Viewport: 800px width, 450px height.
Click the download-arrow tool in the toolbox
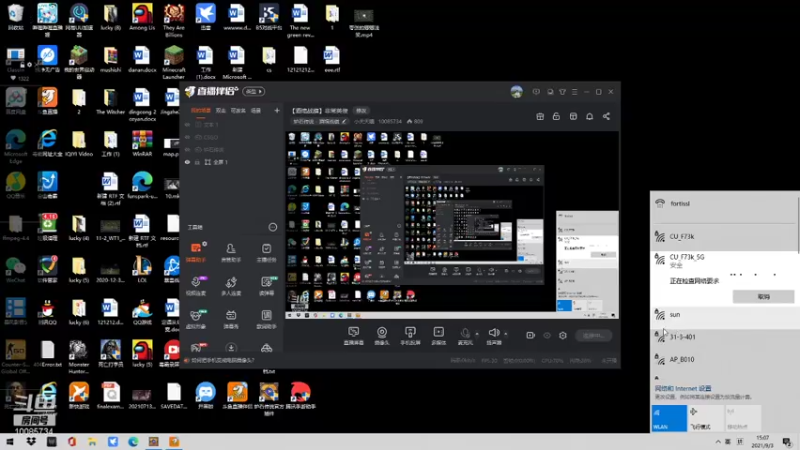[231, 348]
